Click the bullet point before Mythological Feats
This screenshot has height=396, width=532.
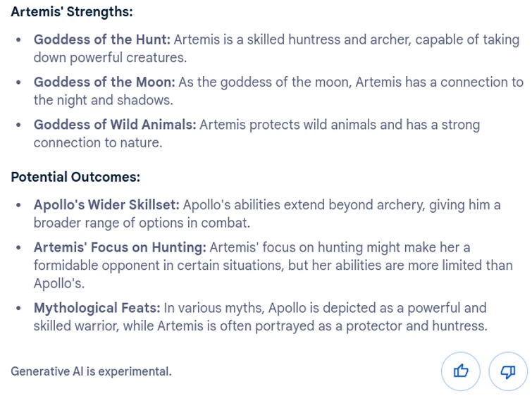coord(19,308)
